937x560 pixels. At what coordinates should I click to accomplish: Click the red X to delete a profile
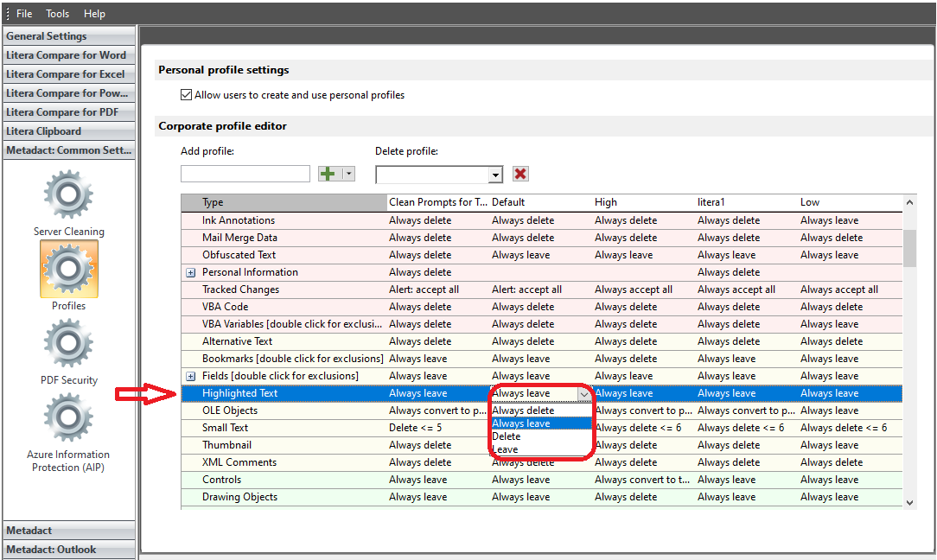click(519, 173)
